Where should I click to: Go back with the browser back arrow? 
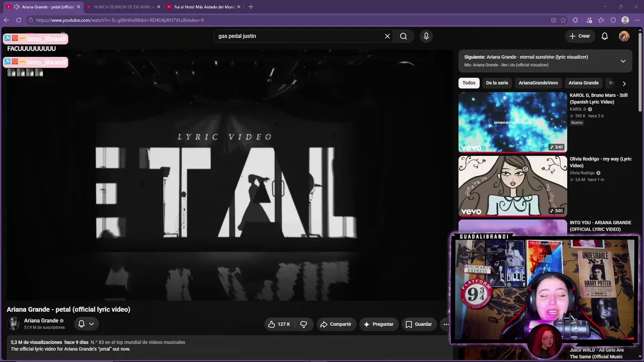point(7,20)
